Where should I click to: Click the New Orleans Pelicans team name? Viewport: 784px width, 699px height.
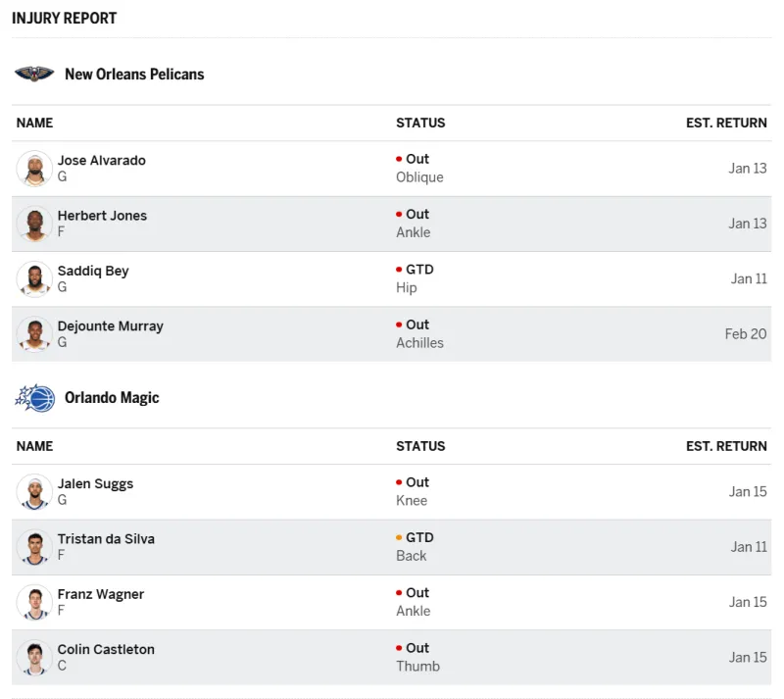134,75
